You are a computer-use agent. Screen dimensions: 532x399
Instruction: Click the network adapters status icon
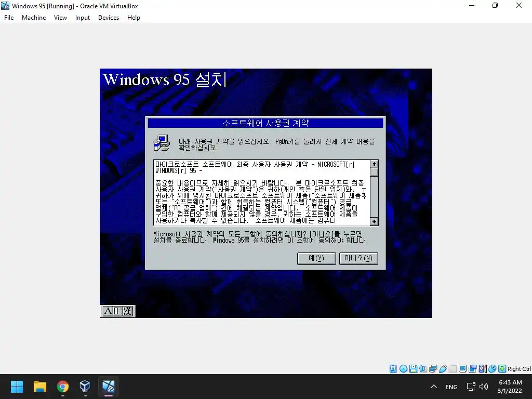433,369
